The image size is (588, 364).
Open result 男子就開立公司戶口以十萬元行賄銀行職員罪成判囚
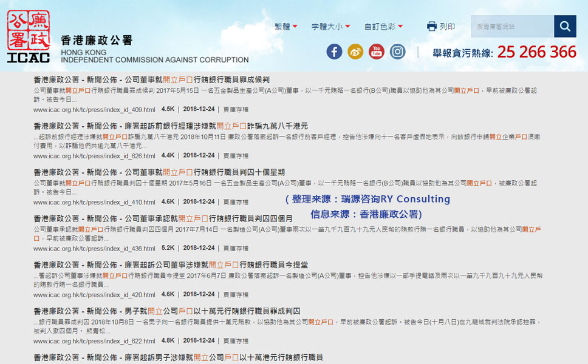tap(167, 311)
